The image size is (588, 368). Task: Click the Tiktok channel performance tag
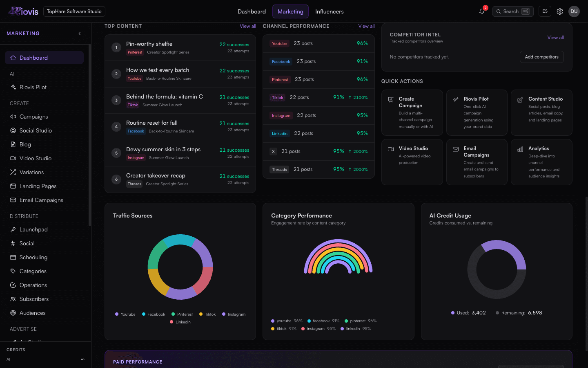pos(278,98)
